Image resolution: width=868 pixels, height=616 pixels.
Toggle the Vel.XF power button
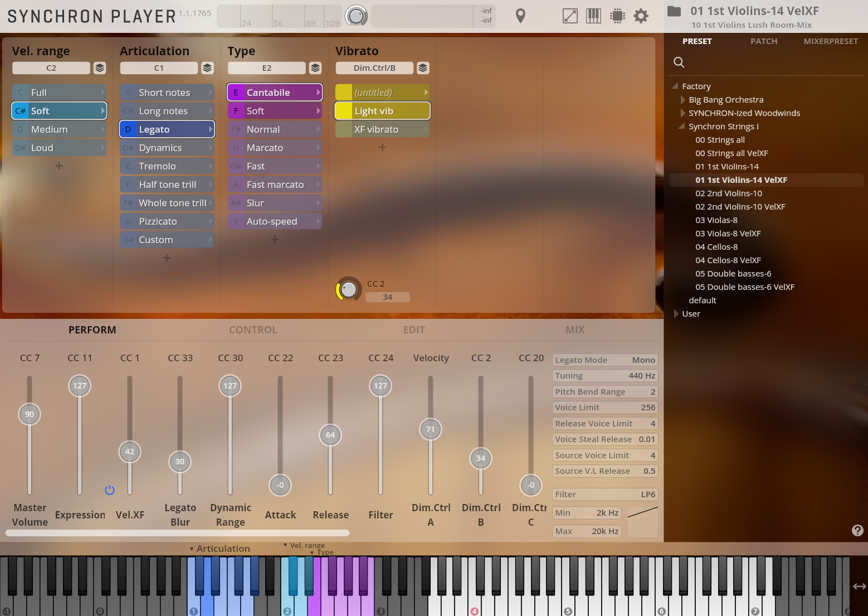[x=110, y=490]
